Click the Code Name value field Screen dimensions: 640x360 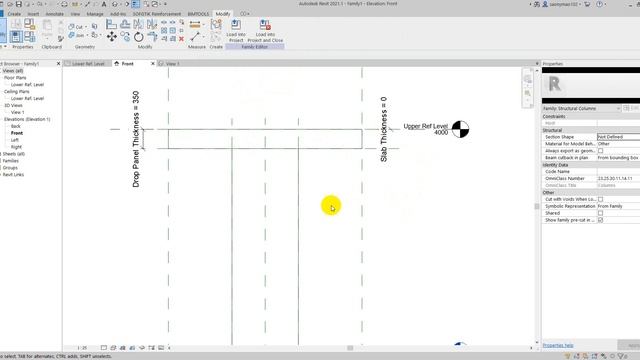[x=618, y=171]
